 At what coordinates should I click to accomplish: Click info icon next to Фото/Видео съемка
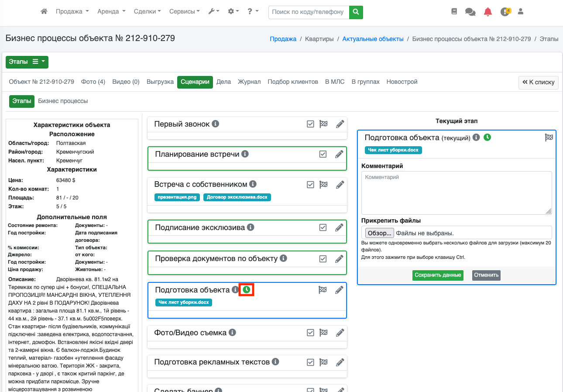[x=232, y=333]
